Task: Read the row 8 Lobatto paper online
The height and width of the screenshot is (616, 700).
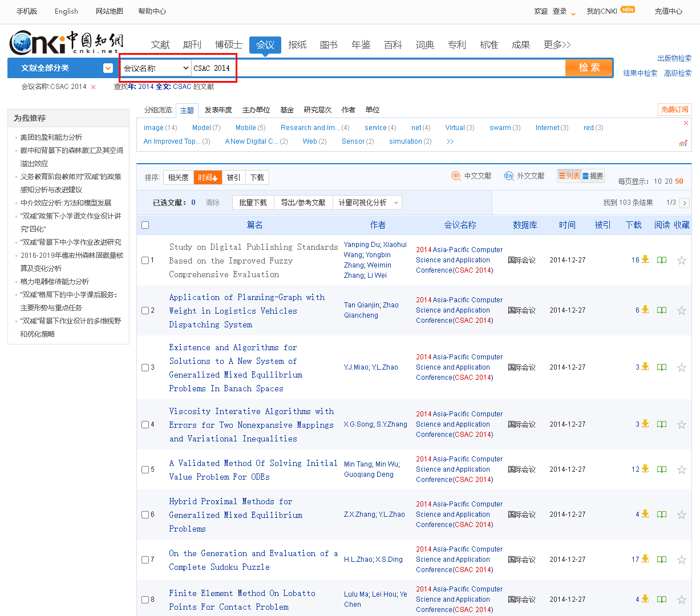Action: tap(662, 599)
